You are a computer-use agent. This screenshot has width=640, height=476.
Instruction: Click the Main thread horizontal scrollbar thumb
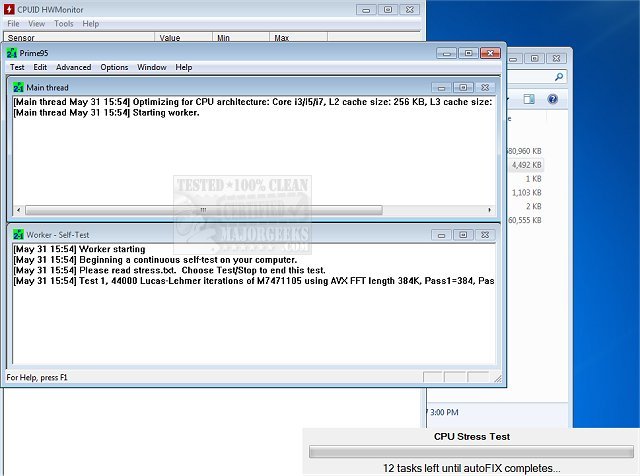point(204,210)
